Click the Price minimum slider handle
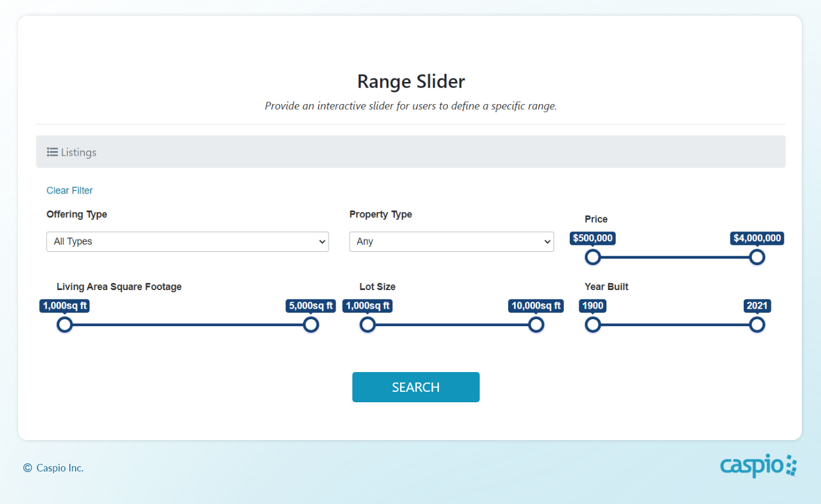The height and width of the screenshot is (504, 821). 592,257
